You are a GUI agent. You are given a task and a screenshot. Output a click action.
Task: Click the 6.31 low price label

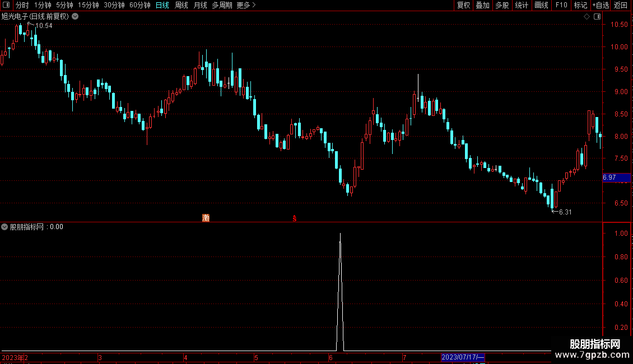(x=565, y=212)
